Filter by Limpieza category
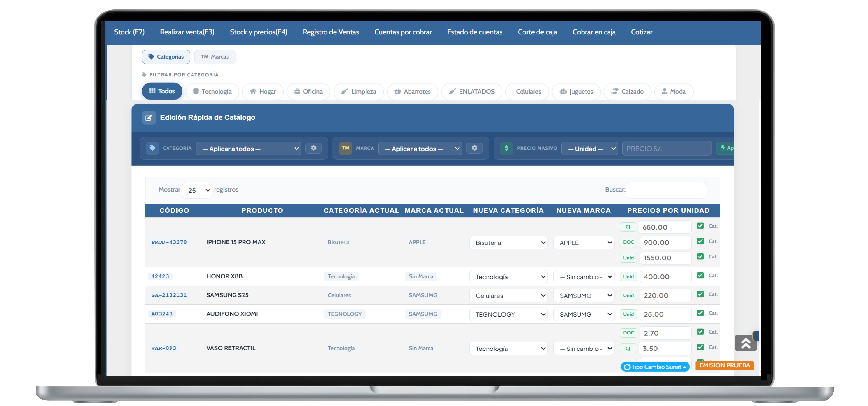The image size is (868, 406). 359,92
